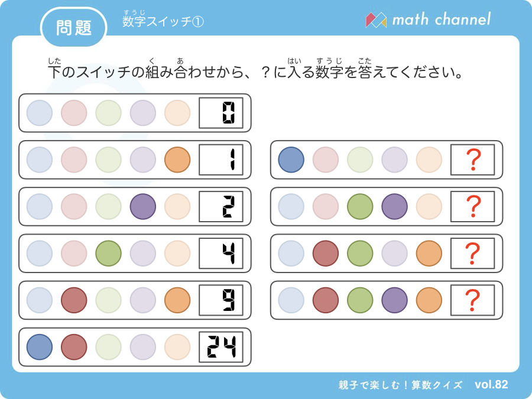Click the lit red switch in the third question row

[x=326, y=253]
